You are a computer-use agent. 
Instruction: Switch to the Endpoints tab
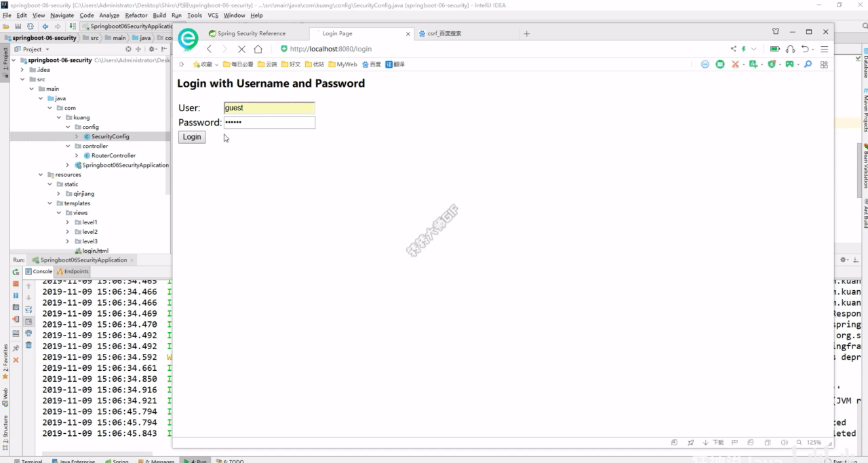point(73,271)
